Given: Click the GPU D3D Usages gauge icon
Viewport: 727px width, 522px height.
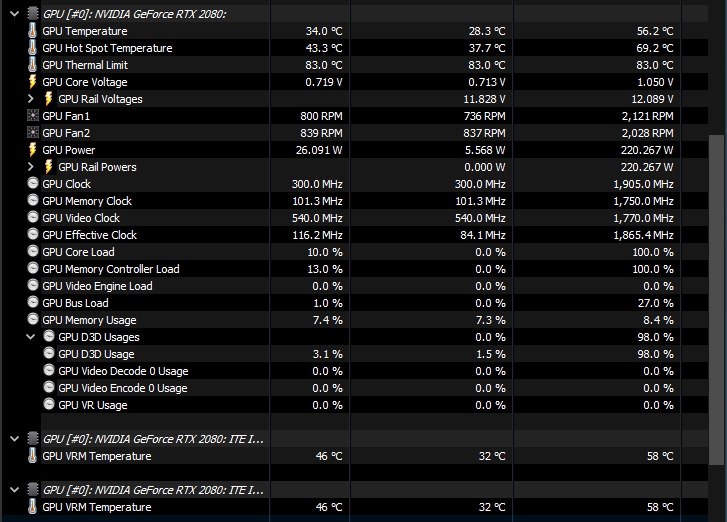Looking at the screenshot, I should point(49,336).
